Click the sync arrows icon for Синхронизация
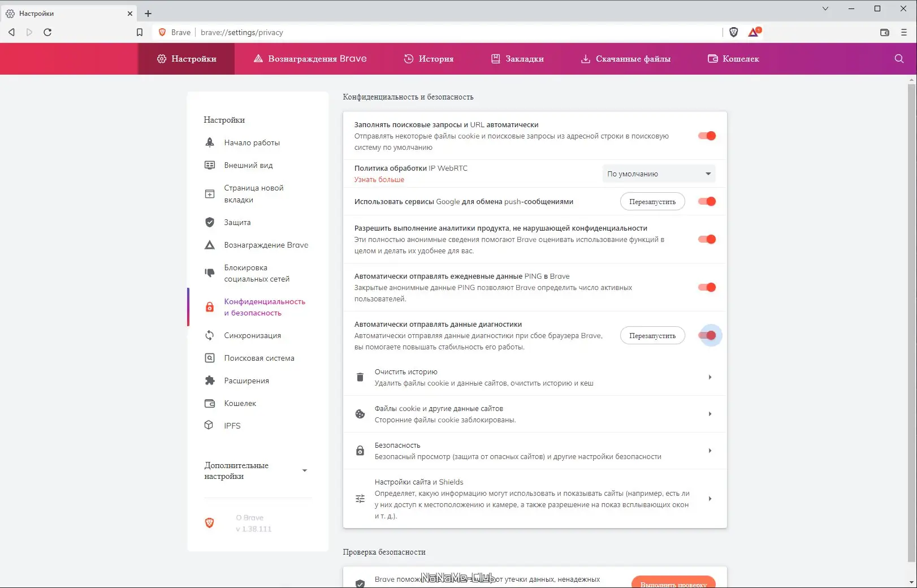 click(210, 335)
